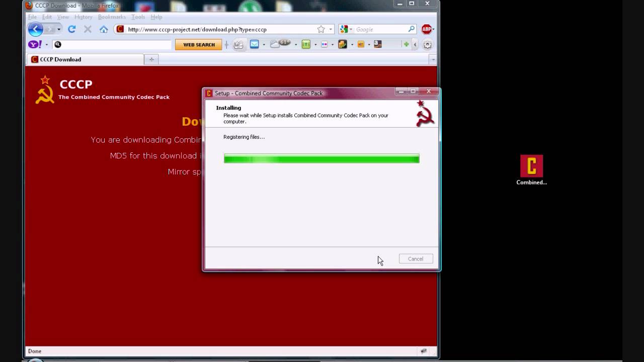Open the Combined desktop shortcut icon
This screenshot has width=644, height=362.
coord(532,170)
